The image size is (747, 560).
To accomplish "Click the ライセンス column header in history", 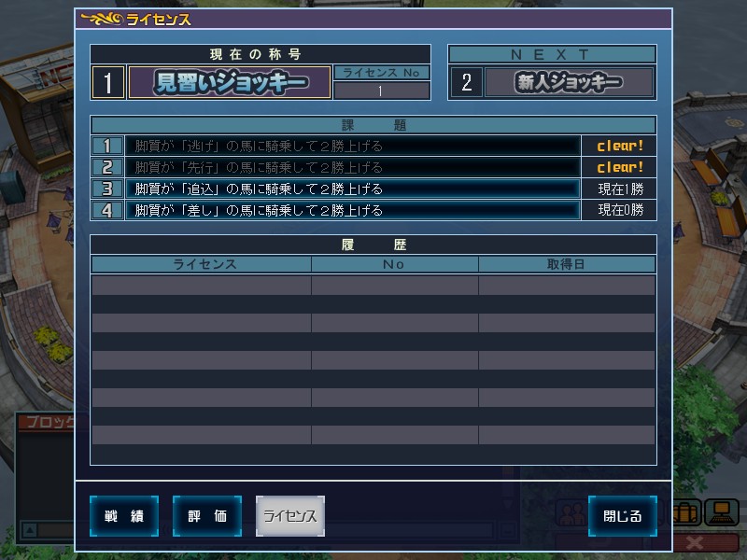I will tap(201, 264).
